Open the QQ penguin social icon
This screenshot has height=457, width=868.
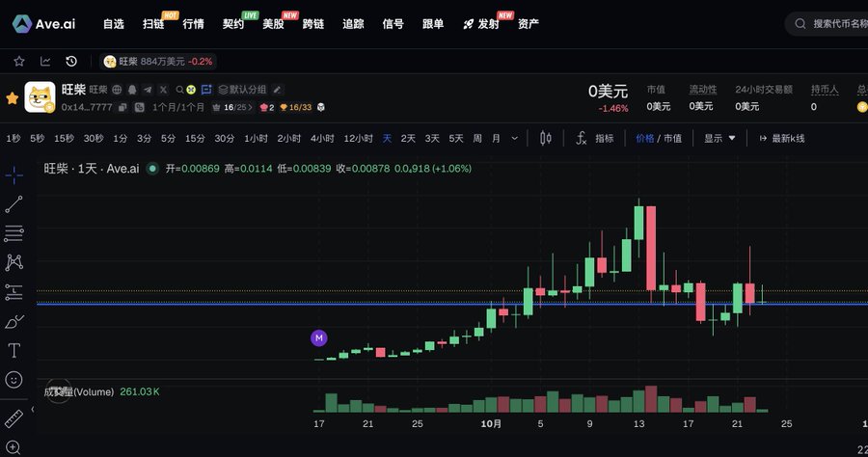pyautogui.click(x=132, y=89)
